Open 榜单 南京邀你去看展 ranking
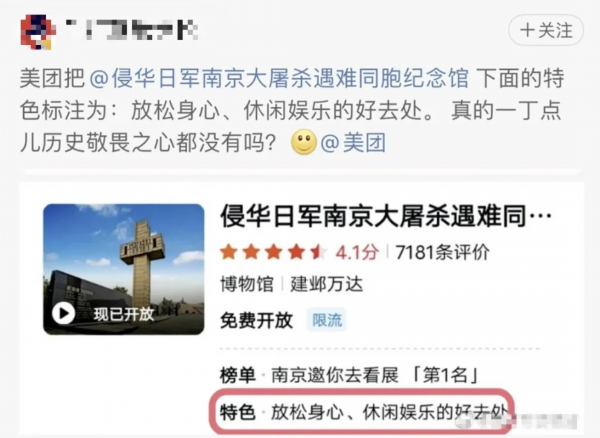Screen dimensions: 600x438 (x=349, y=376)
